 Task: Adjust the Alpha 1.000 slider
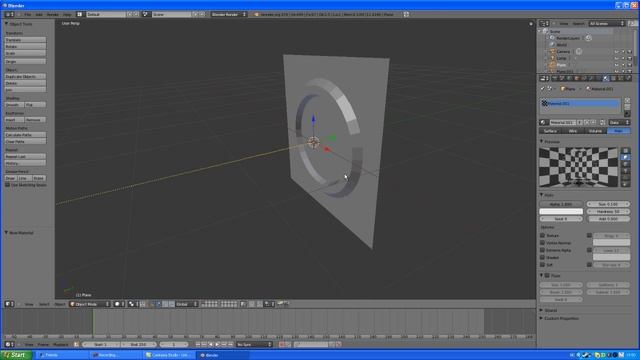coord(561,204)
